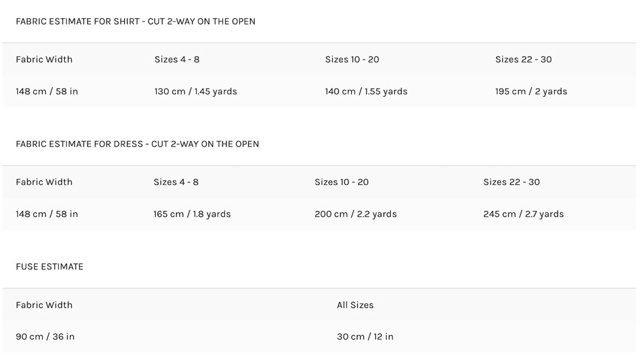644x361 pixels.
Task: Select the 165 cm / 1.8 yards cell
Action: pos(192,214)
